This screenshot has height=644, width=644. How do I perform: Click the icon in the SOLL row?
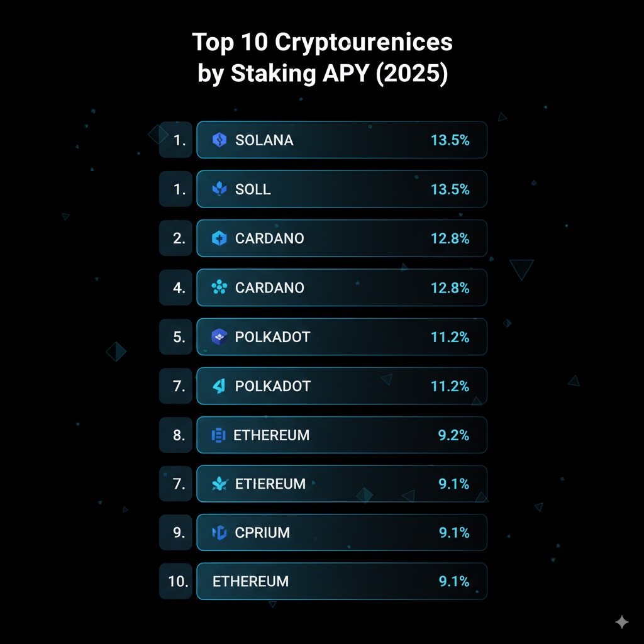point(219,189)
